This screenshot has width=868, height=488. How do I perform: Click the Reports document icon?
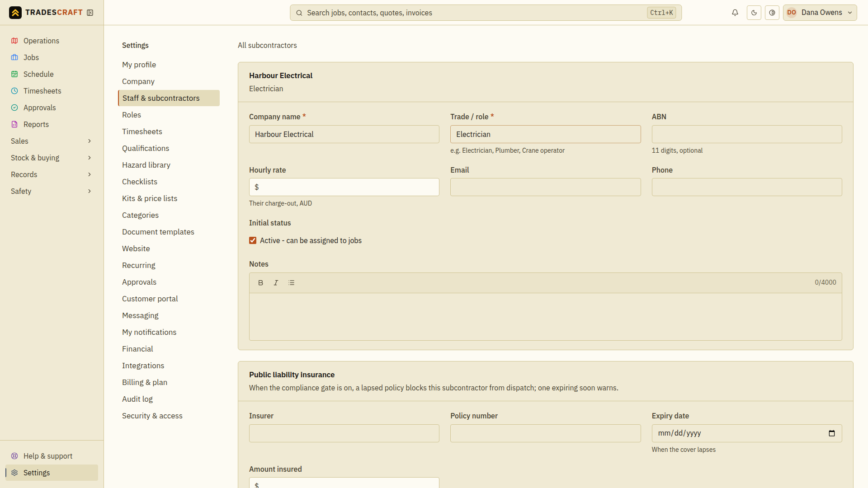pos(14,124)
